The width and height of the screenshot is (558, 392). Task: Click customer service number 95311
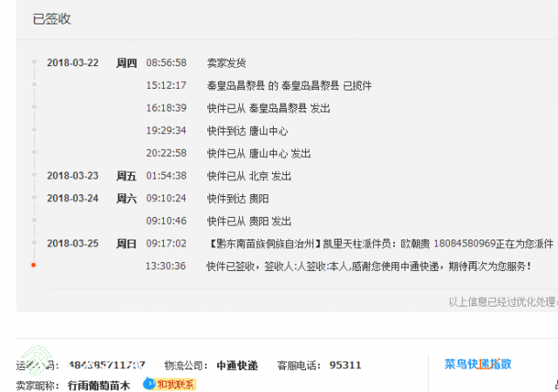tap(345, 365)
